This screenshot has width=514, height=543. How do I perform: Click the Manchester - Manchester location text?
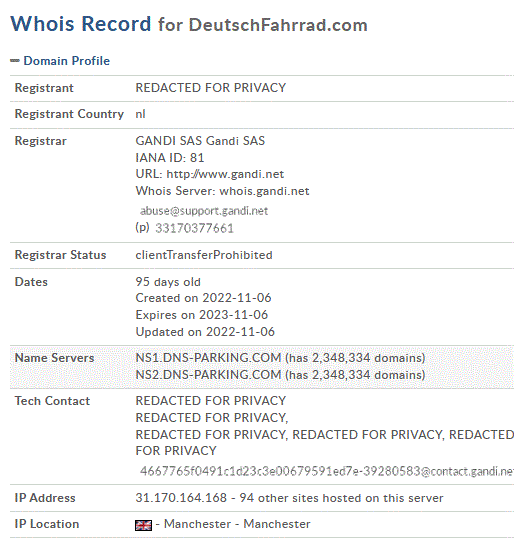tap(237, 524)
